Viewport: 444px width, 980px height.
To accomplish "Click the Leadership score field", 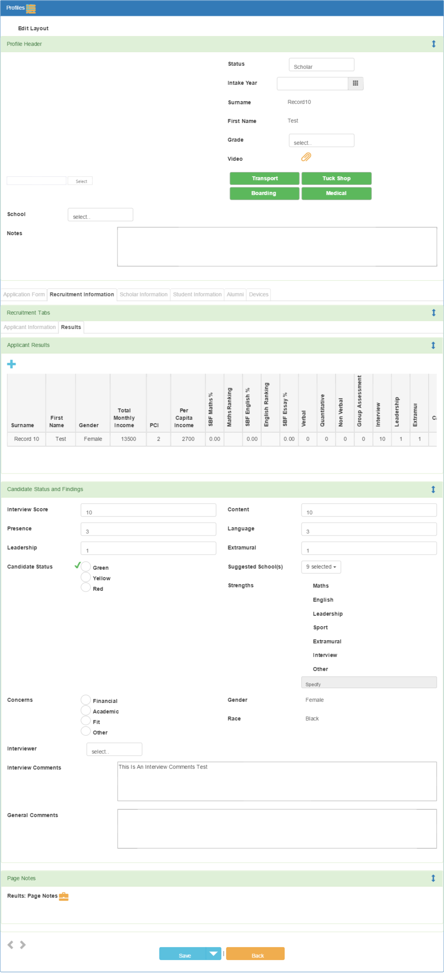I will click(x=148, y=548).
